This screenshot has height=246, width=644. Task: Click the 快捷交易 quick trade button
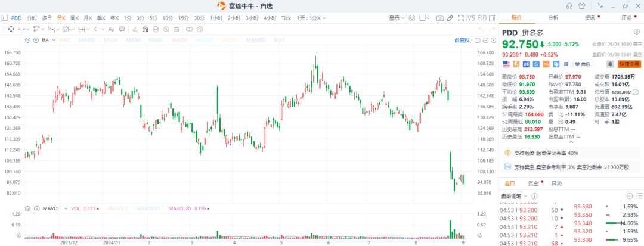(x=629, y=64)
